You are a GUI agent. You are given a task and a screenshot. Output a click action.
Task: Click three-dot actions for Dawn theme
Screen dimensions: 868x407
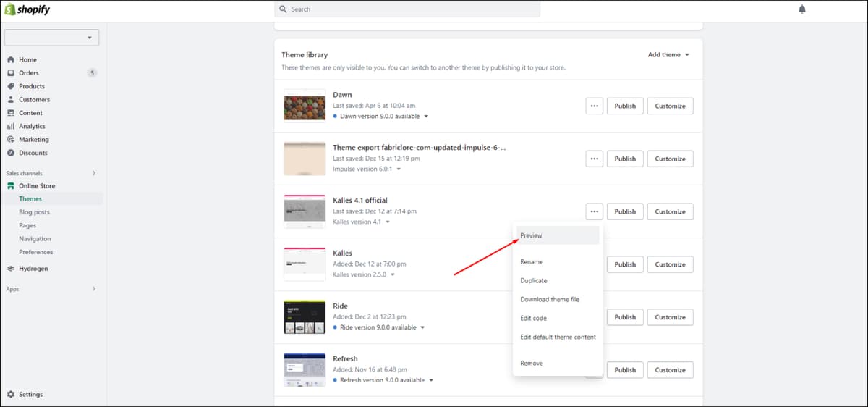coord(594,106)
